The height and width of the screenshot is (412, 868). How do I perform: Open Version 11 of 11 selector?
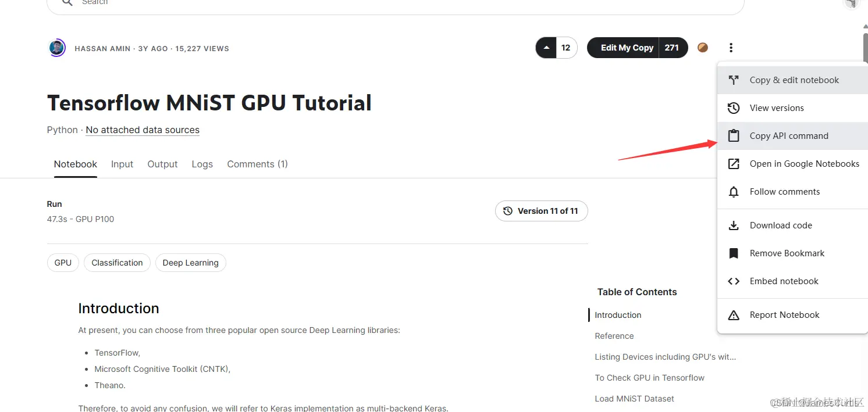pyautogui.click(x=542, y=211)
